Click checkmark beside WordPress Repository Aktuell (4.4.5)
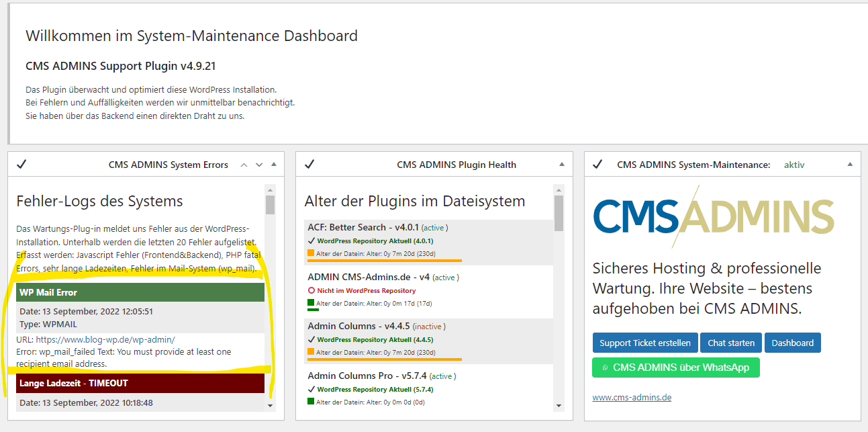This screenshot has height=432, width=868. [x=311, y=339]
